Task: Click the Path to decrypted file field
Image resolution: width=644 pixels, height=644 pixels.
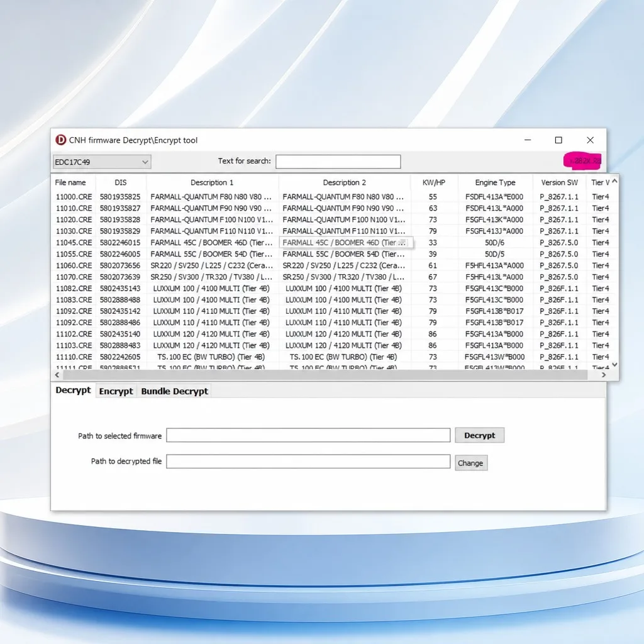Action: [308, 461]
